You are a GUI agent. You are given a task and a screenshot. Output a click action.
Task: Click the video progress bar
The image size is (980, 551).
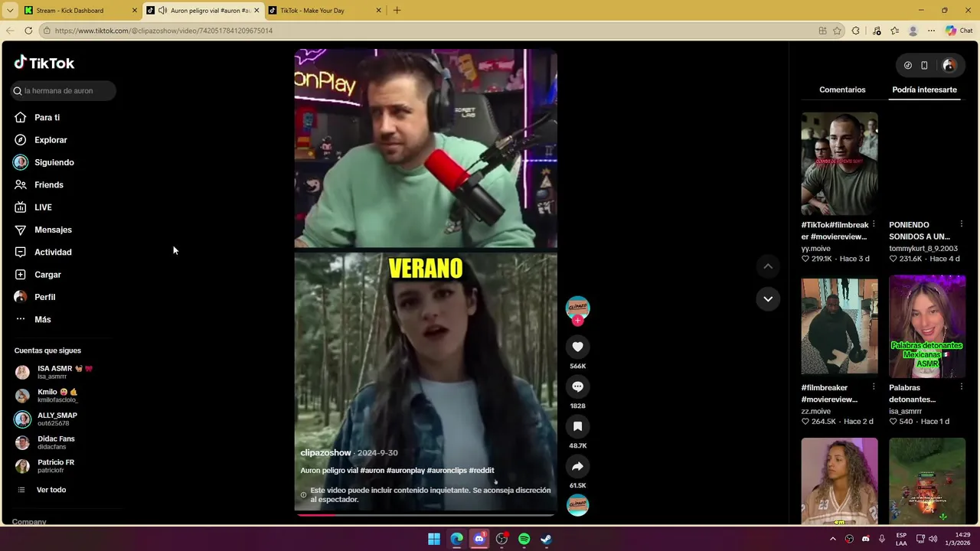point(426,514)
